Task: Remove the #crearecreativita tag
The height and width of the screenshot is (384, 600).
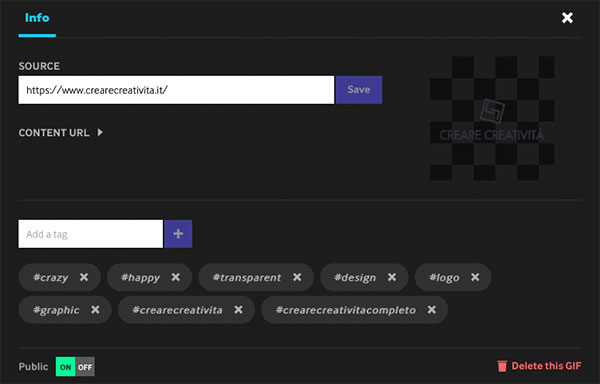Action: click(238, 310)
